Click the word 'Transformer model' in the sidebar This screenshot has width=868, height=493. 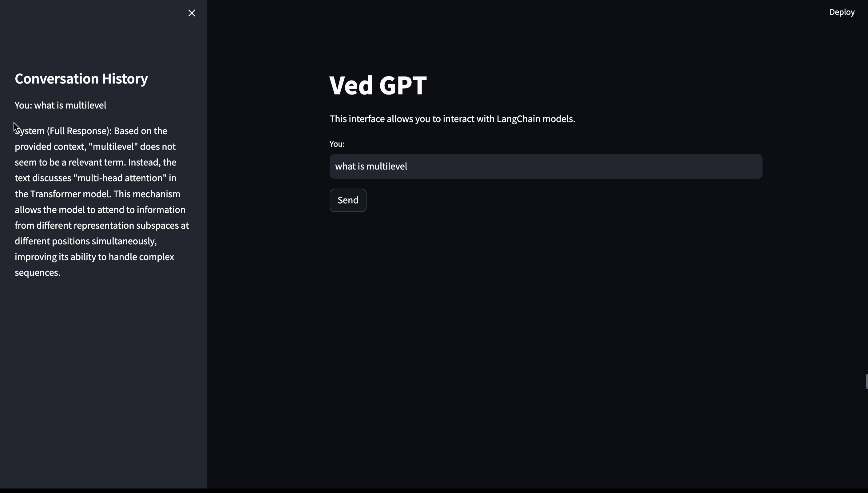pos(70,194)
